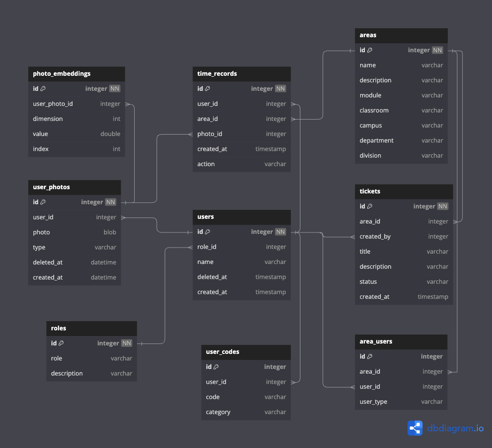Click the key icon in photo_embeddings table
The width and height of the screenshot is (492, 448).
(x=43, y=89)
